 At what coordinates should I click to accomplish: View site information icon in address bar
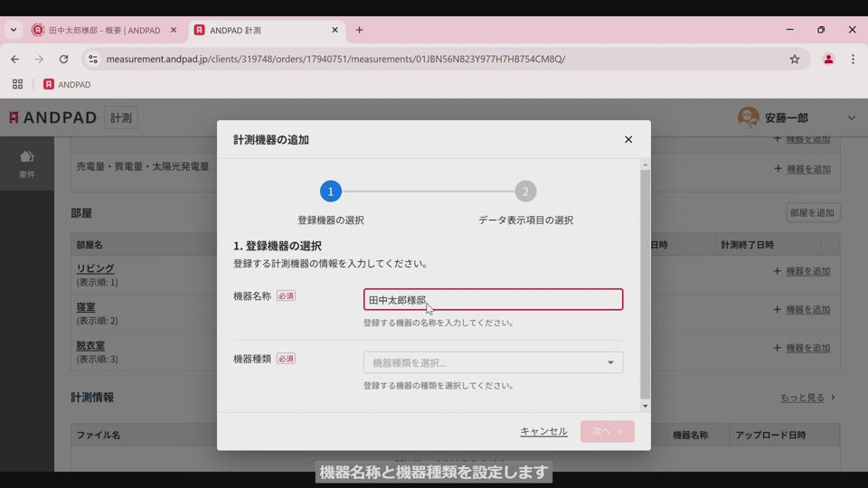[x=92, y=59]
